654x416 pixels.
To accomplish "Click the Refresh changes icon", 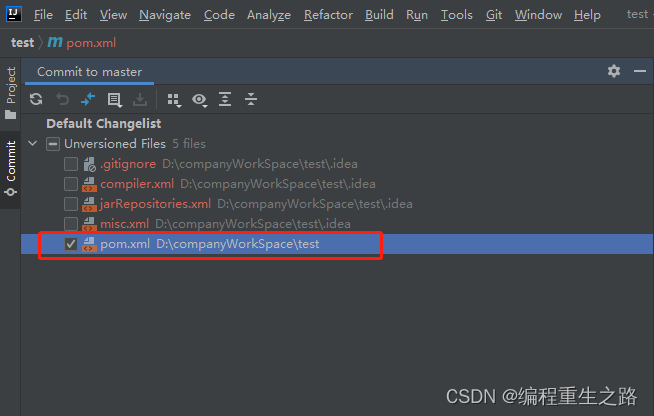I will [36, 99].
